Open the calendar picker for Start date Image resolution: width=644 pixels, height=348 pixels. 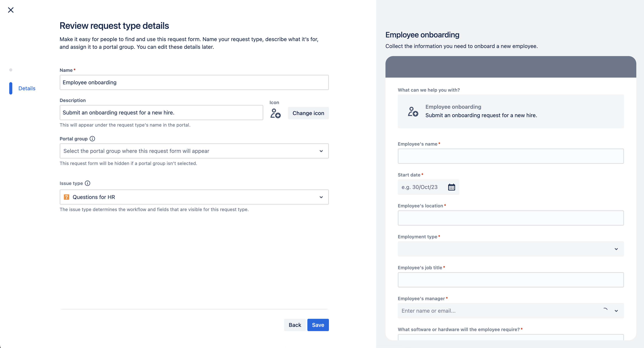[x=451, y=187]
